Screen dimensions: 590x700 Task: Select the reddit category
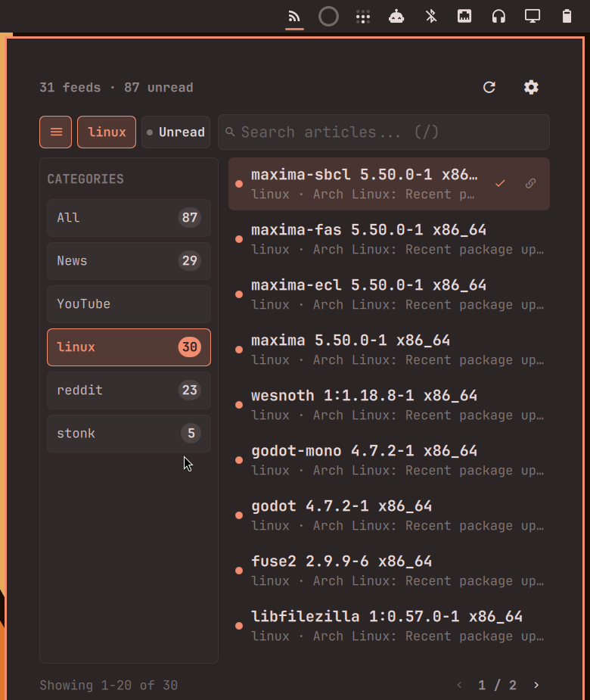(129, 390)
